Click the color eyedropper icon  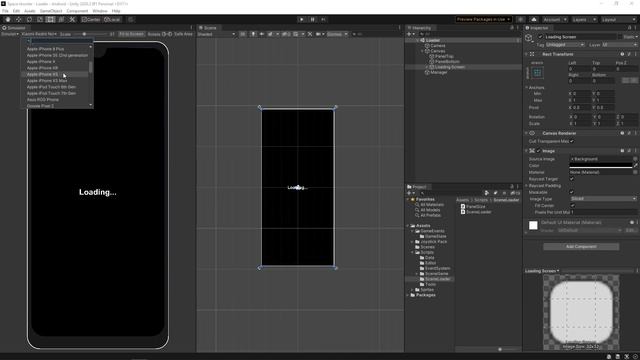[x=635, y=165]
